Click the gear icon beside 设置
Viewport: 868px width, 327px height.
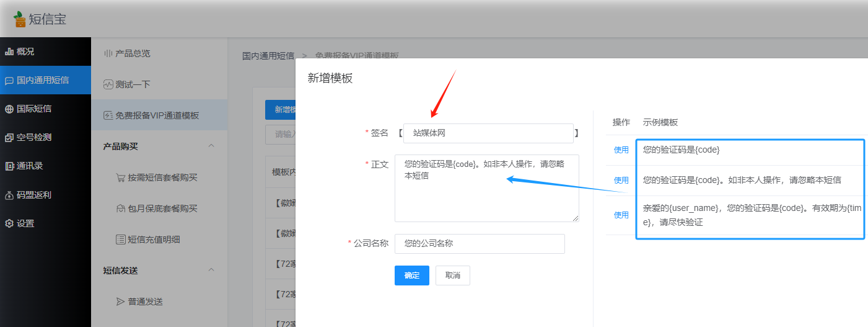9,223
